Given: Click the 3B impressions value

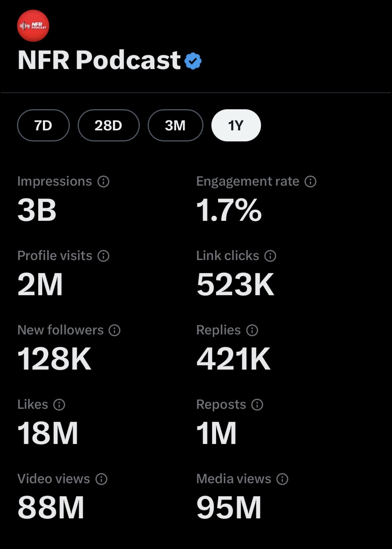Looking at the screenshot, I should click(x=37, y=210).
